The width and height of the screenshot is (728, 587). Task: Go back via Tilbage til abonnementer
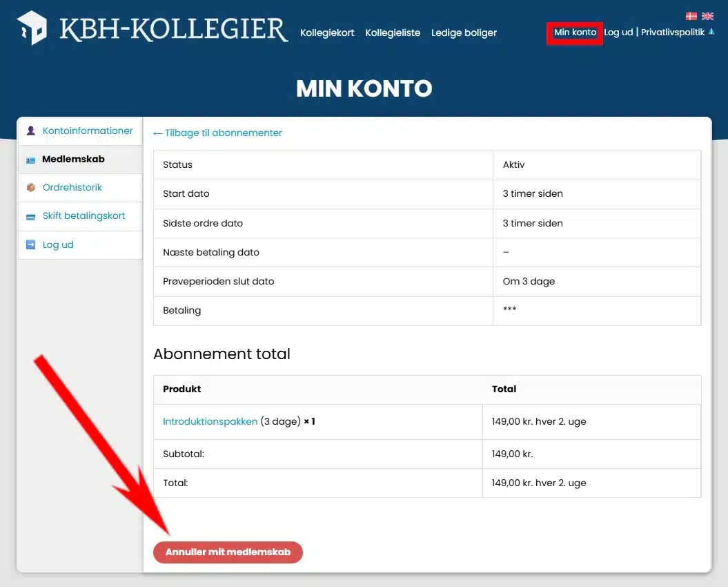tap(218, 133)
